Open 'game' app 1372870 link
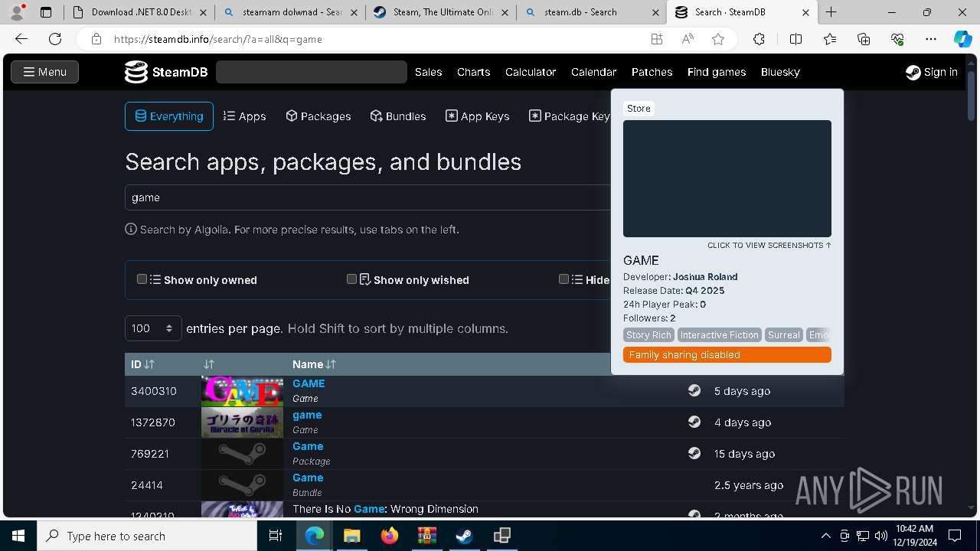Viewport: 980px width, 551px height. (307, 415)
